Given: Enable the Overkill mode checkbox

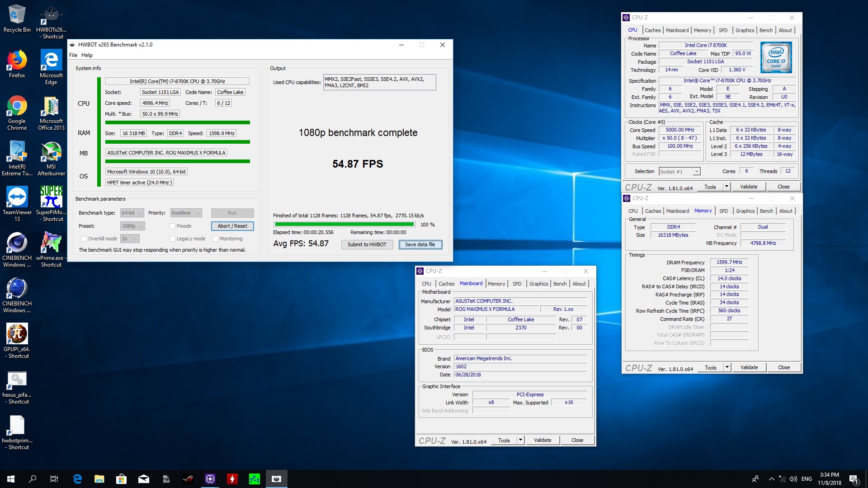Looking at the screenshot, I should [x=84, y=239].
